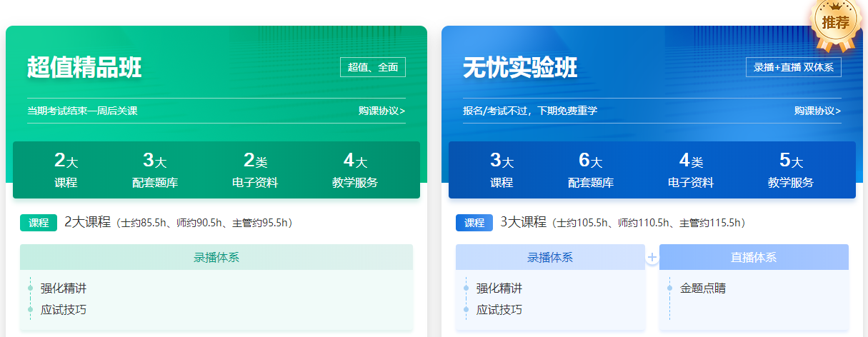Click the 推荐 recommended badge icon

835,24
